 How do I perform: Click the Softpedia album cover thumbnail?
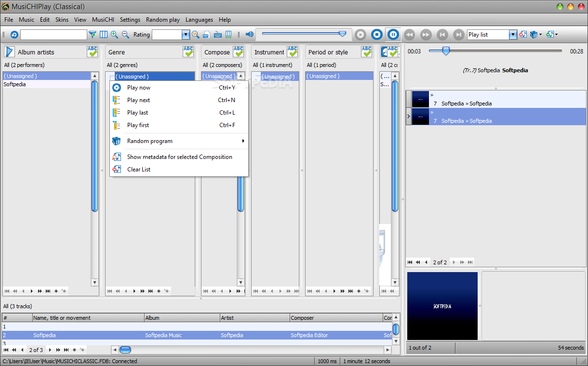(x=442, y=306)
